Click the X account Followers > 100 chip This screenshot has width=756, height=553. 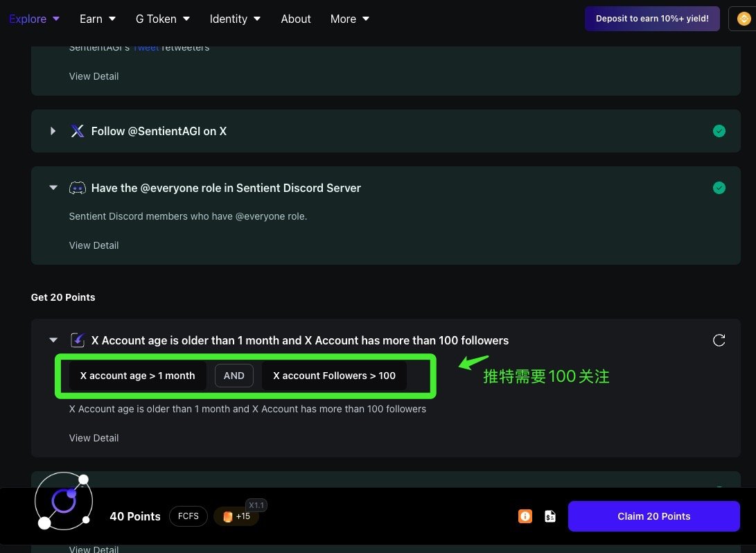pos(334,376)
